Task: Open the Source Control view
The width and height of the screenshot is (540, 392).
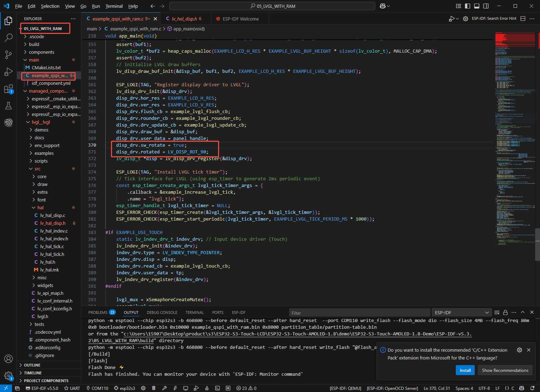Action: point(8,54)
